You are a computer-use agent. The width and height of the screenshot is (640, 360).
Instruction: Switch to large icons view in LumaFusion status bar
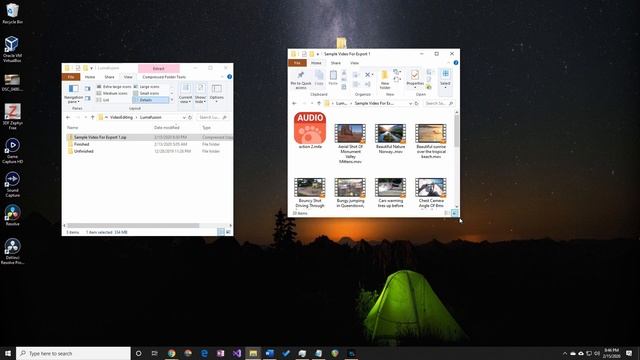[x=228, y=232]
